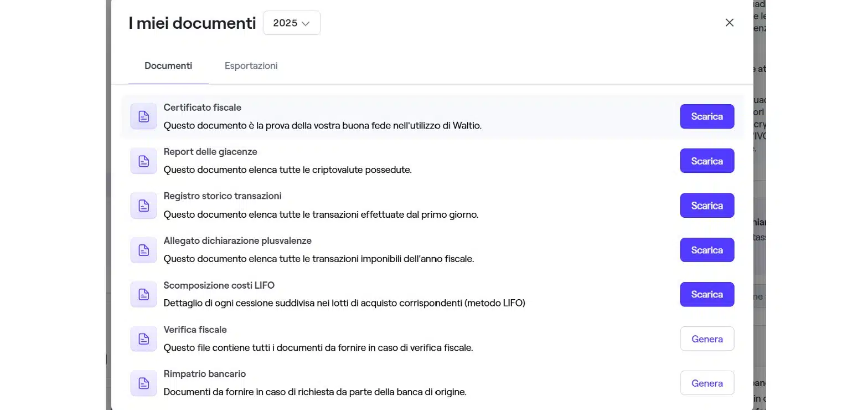
Task: Download the Allegato dichiarazione plusvalenze
Action: pyautogui.click(x=707, y=250)
